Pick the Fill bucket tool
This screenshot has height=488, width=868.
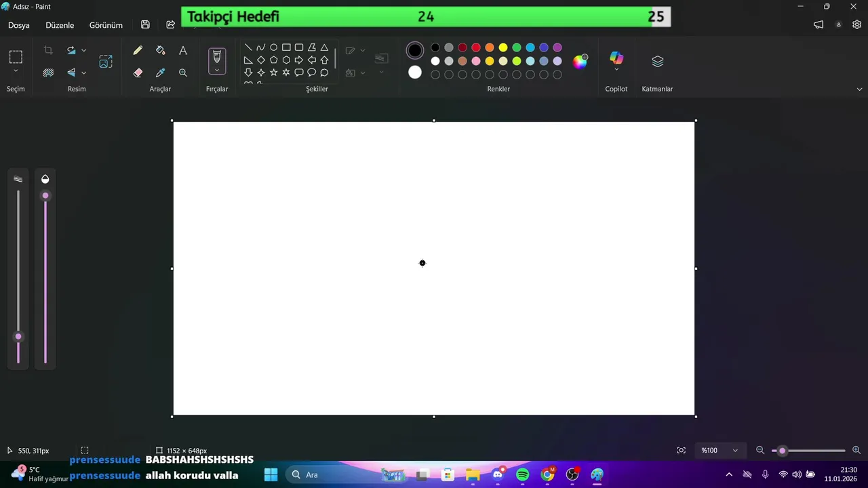click(x=161, y=50)
